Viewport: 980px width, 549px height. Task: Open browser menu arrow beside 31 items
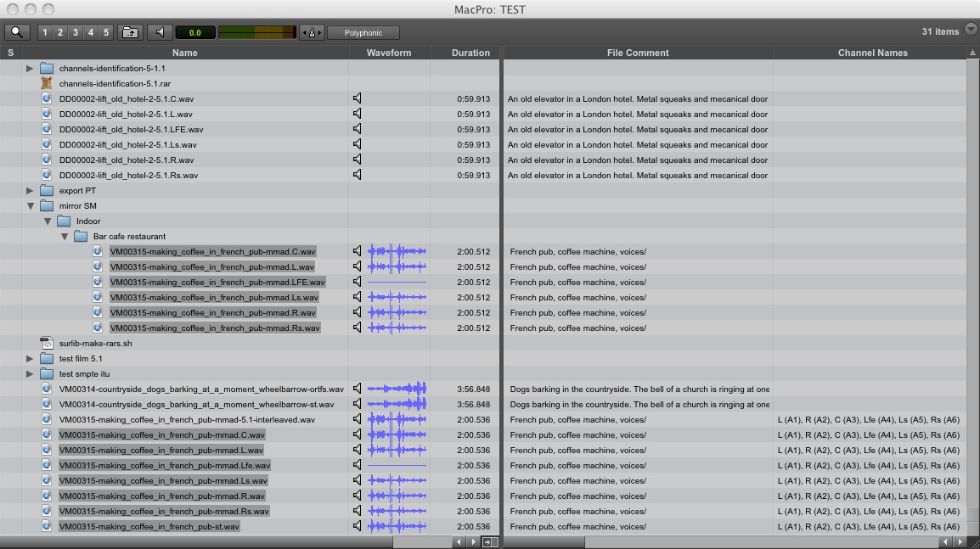[970, 30]
